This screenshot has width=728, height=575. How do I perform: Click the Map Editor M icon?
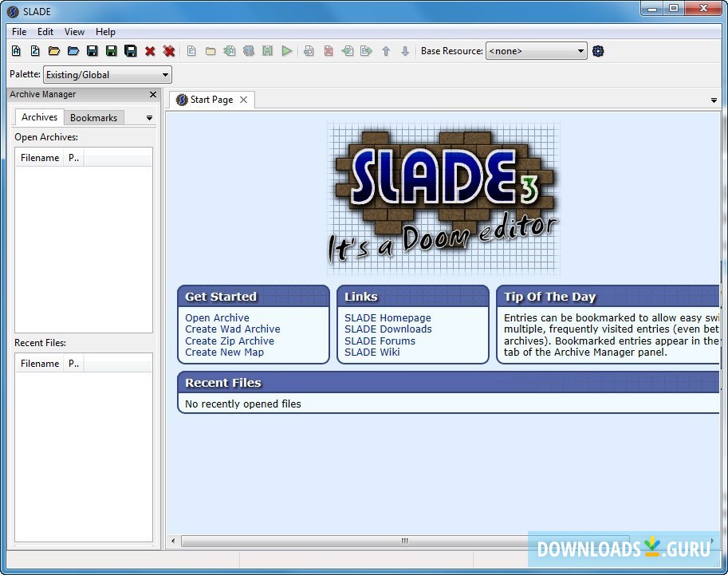coord(268,51)
